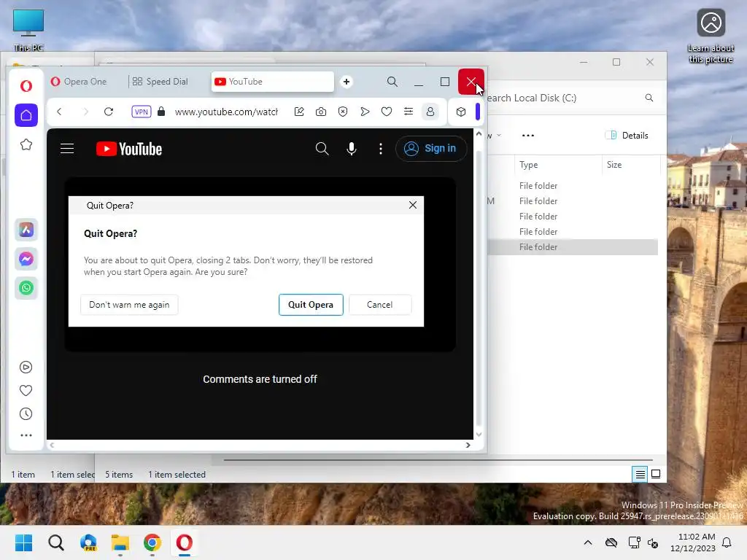
Task: Open Opera from the taskbar
Action: pos(185,542)
